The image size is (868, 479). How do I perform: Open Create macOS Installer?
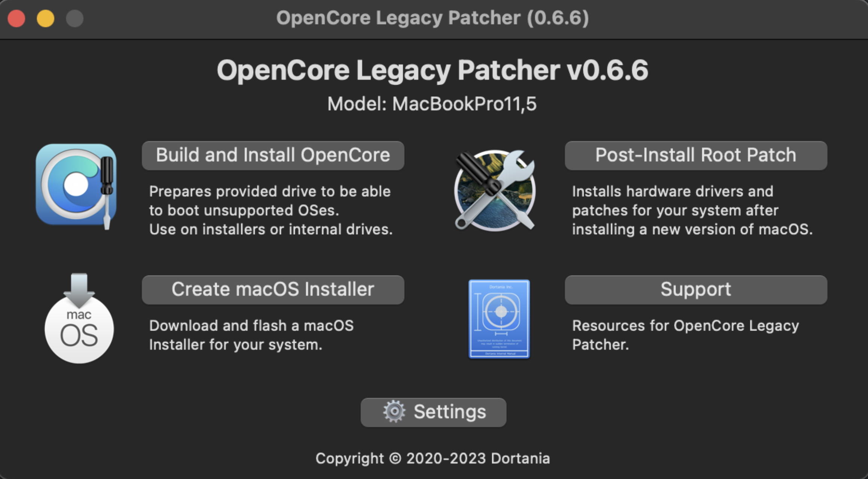tap(273, 290)
